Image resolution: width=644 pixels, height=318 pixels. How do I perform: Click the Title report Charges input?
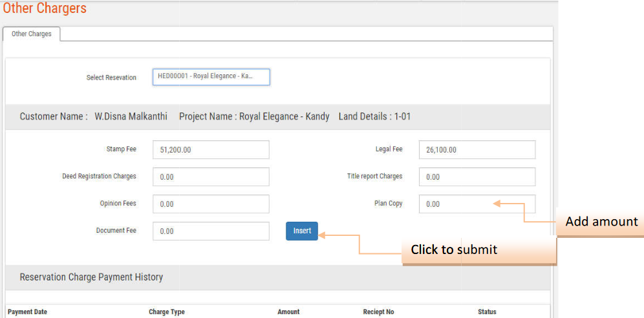coord(477,177)
